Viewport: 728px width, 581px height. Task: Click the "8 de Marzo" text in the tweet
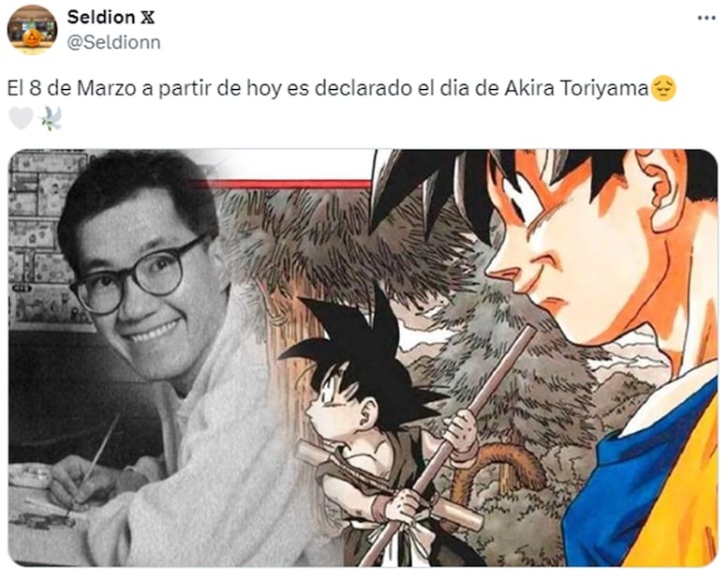(x=82, y=88)
